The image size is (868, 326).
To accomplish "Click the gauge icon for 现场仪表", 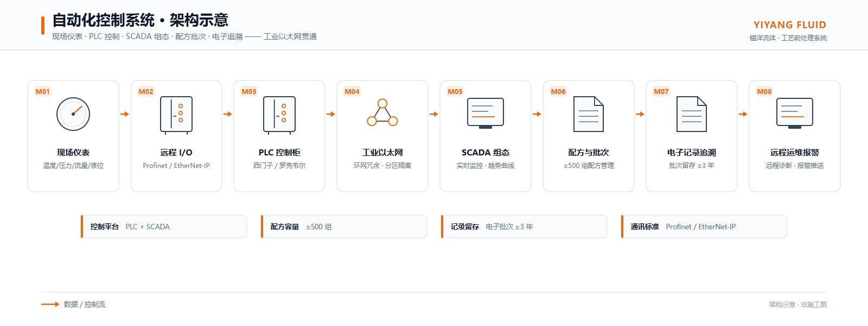I will 73,114.
